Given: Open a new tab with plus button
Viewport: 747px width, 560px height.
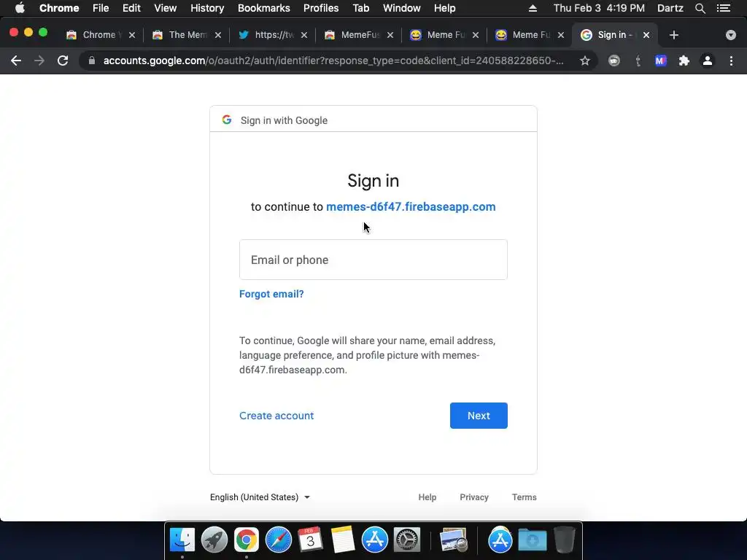Looking at the screenshot, I should 673,35.
